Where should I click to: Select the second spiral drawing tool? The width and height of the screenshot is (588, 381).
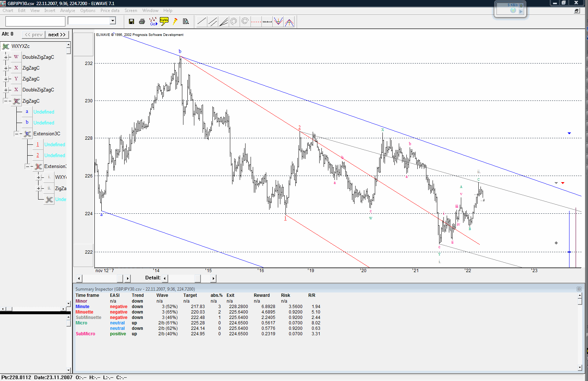coord(245,22)
